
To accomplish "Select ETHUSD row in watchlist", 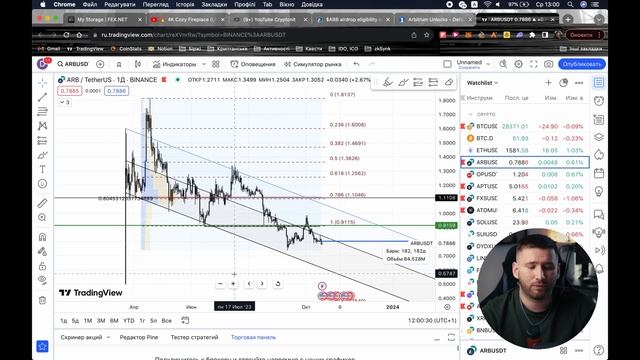I will pos(525,150).
